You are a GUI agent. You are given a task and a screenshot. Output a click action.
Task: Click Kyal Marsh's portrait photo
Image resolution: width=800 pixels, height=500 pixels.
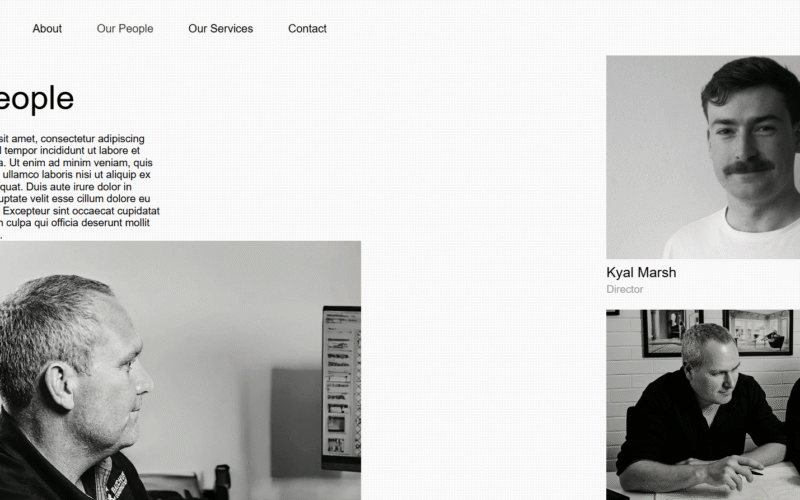(x=703, y=157)
